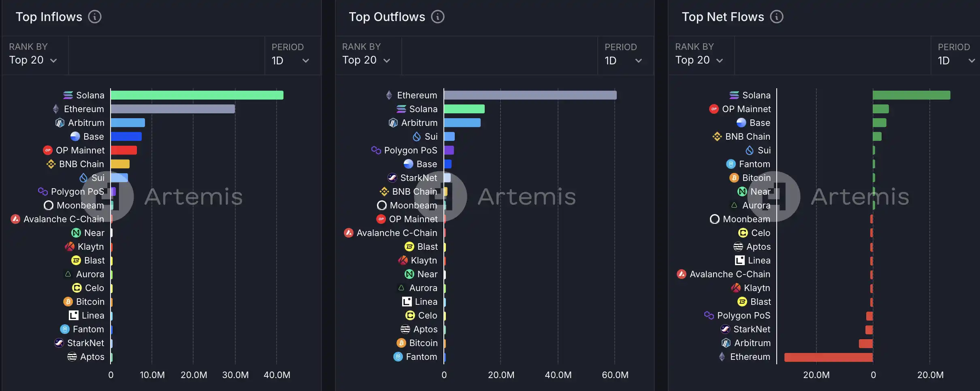This screenshot has width=980, height=391.
Task: Click Fantom label in Top Outflows chart
Action: (x=421, y=357)
